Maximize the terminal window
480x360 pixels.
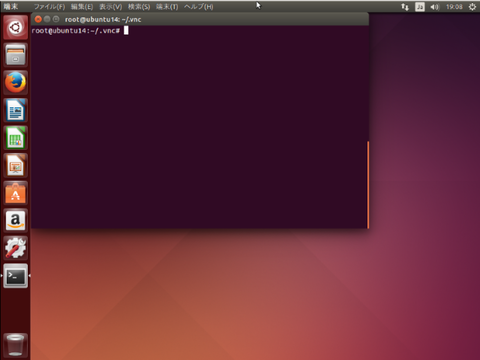click(x=56, y=19)
